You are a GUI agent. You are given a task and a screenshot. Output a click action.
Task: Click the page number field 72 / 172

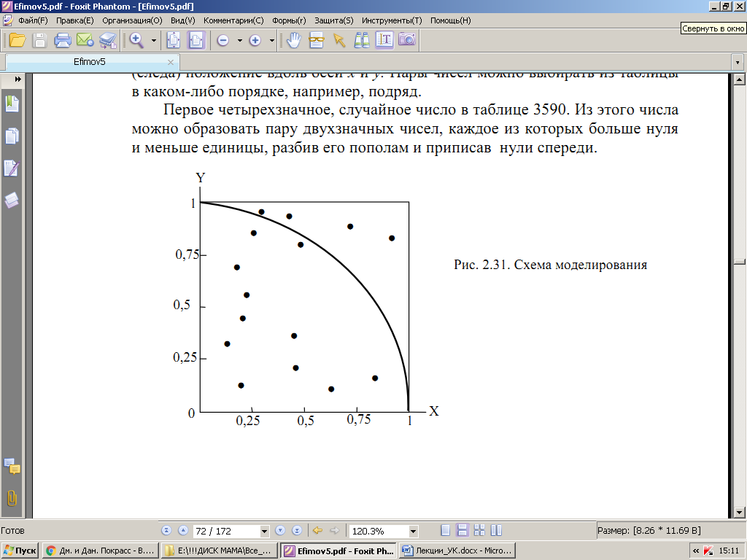click(x=227, y=531)
